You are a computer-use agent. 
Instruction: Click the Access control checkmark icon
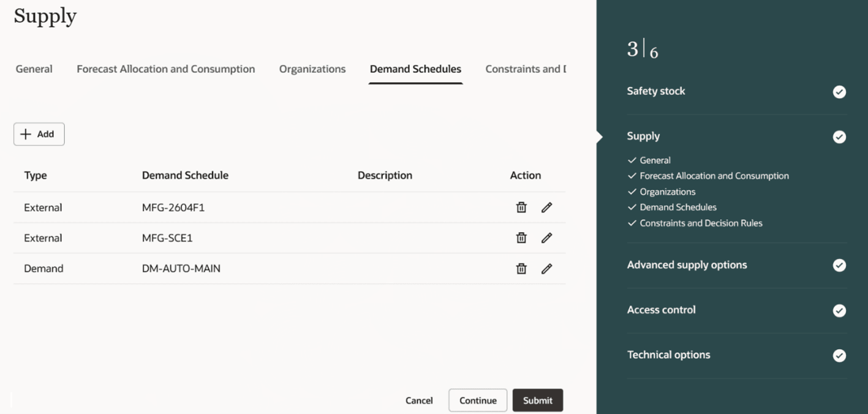[x=839, y=310]
